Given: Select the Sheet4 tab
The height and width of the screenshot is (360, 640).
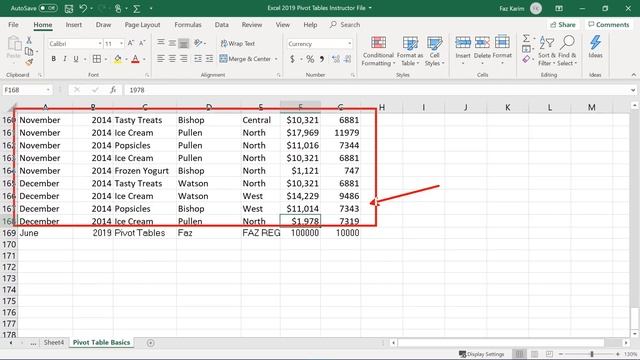Looking at the screenshot, I should point(53,342).
